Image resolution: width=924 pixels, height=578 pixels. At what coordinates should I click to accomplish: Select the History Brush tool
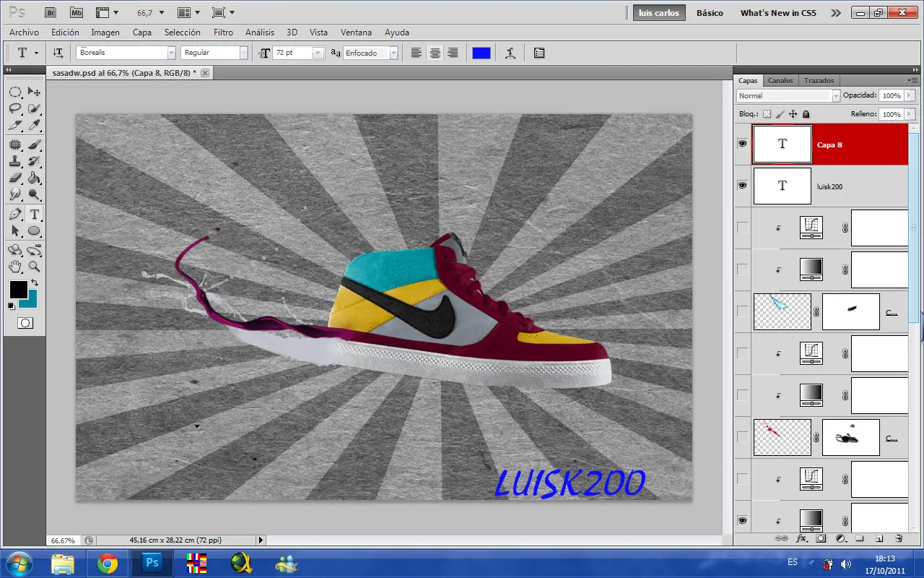point(34,160)
